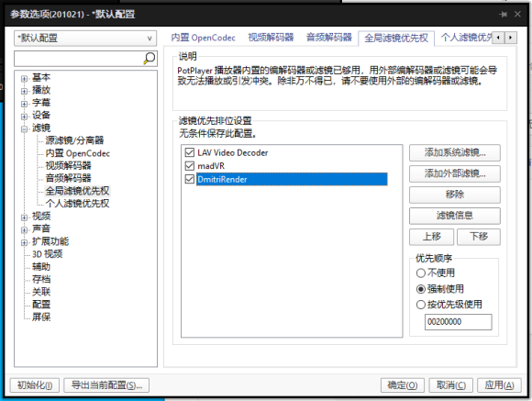532x401 pixels.
Task: Switch to 内置 OpenCodec tab
Action: click(203, 38)
